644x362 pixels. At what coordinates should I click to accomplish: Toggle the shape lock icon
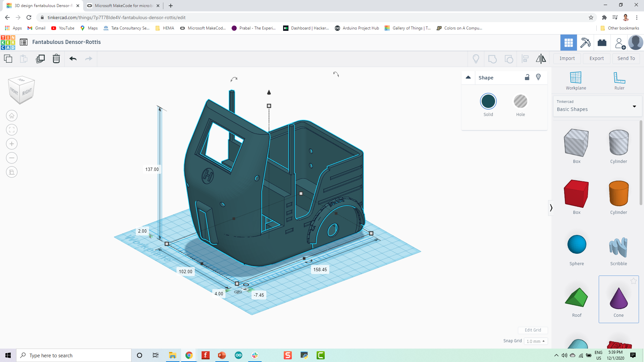tap(527, 77)
